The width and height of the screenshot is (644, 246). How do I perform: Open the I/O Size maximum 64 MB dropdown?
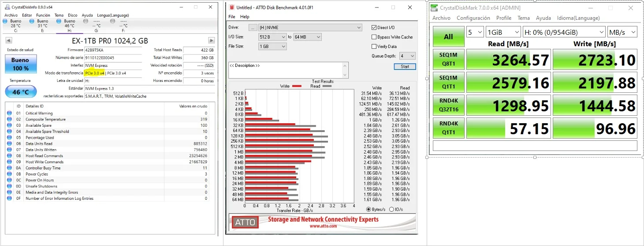tap(307, 37)
